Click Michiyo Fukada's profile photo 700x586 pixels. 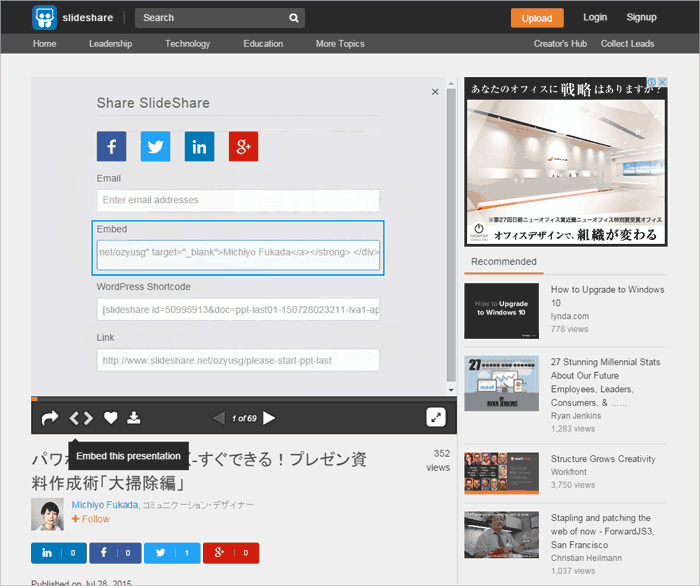coord(47,514)
